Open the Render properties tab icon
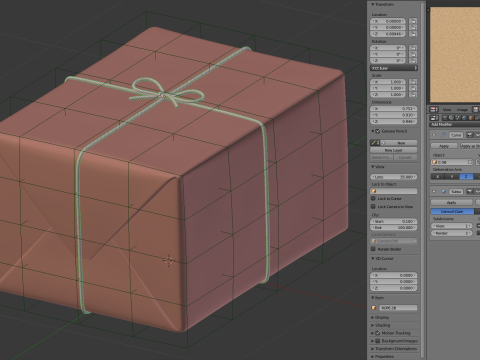 tap(445, 118)
